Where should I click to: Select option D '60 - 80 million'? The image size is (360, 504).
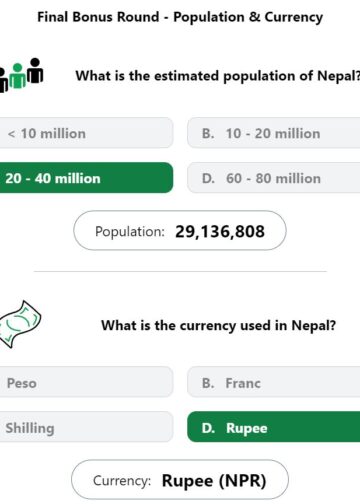274,178
